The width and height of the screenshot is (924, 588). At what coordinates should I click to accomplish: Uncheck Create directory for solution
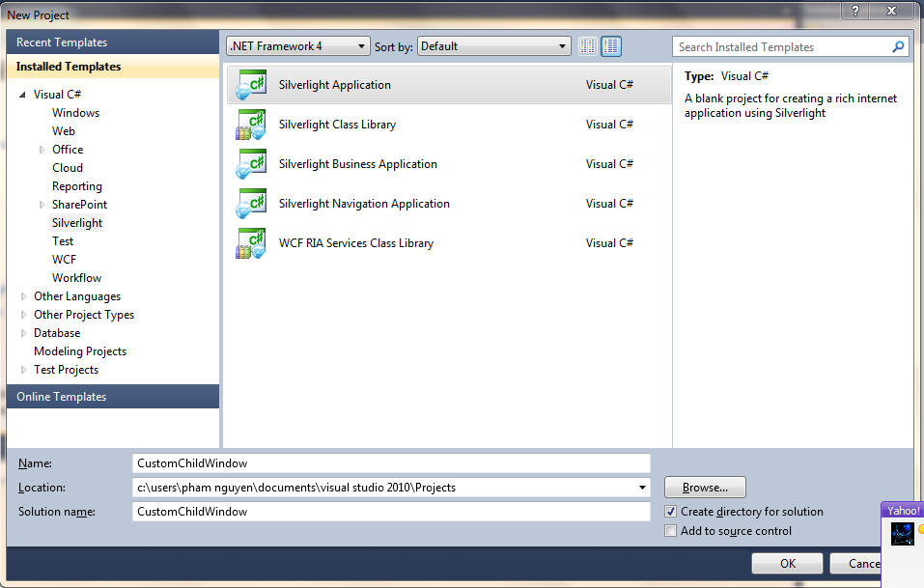(x=671, y=512)
